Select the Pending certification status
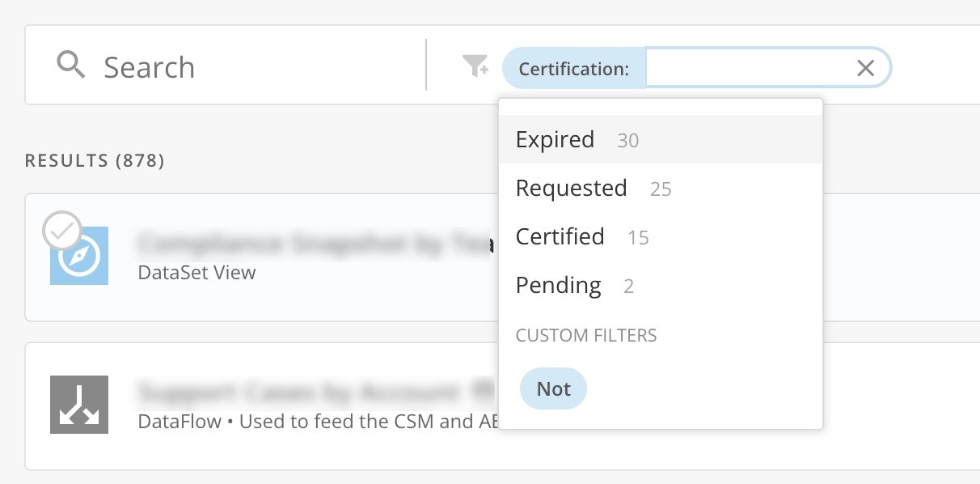 [x=558, y=285]
